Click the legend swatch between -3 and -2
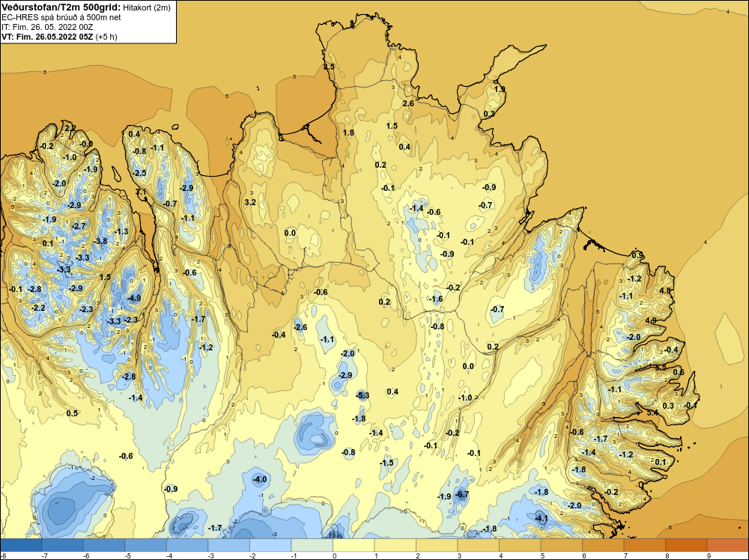The image size is (749, 560). coord(228,545)
